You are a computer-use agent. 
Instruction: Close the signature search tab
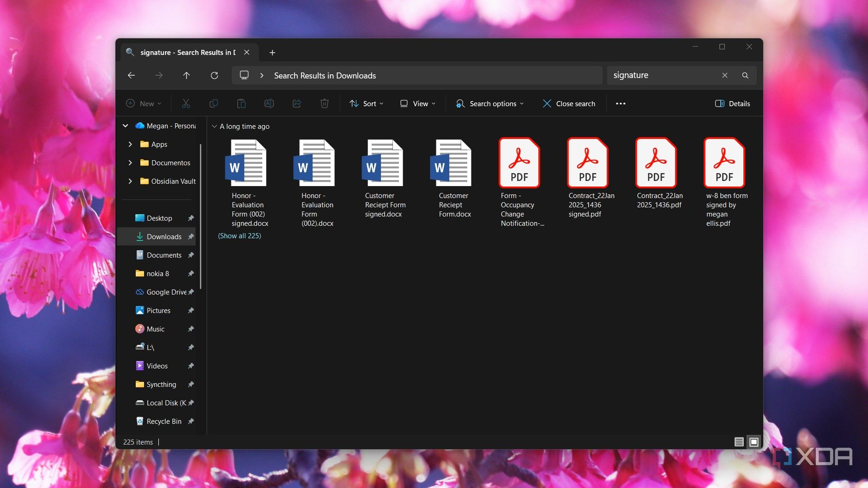click(247, 52)
